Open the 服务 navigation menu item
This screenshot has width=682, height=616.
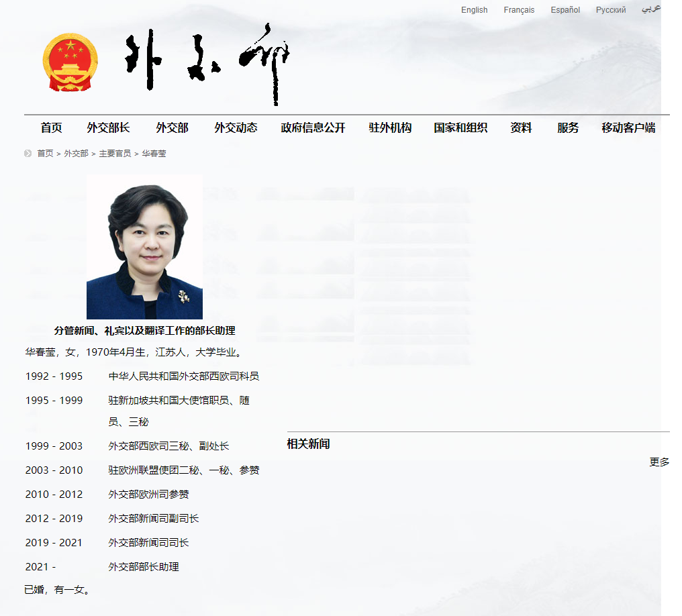[568, 127]
